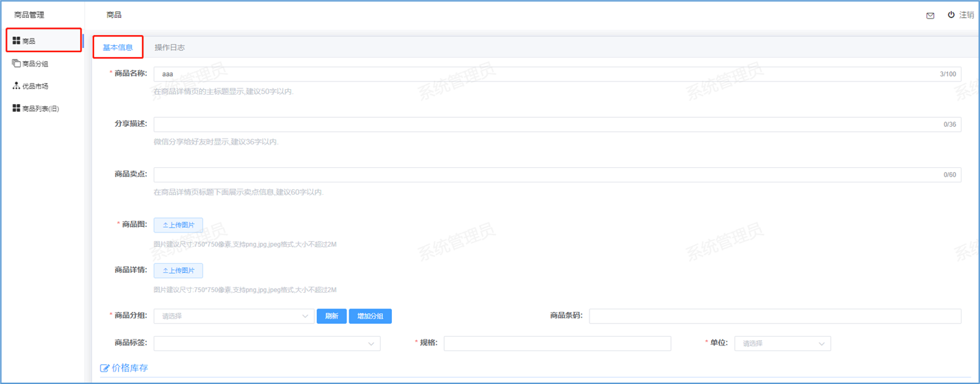
Task: Click the edit icon beside 价格库存
Action: pos(105,368)
